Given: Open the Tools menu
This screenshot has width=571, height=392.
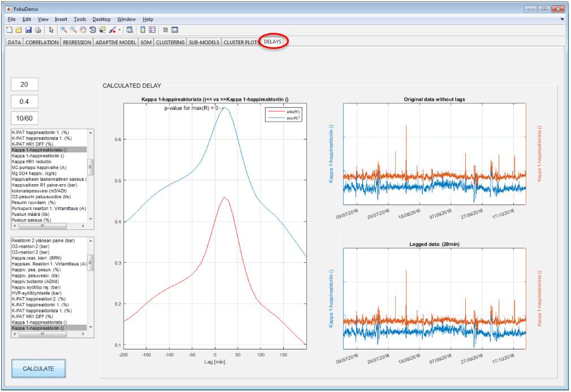Looking at the screenshot, I should pos(80,19).
